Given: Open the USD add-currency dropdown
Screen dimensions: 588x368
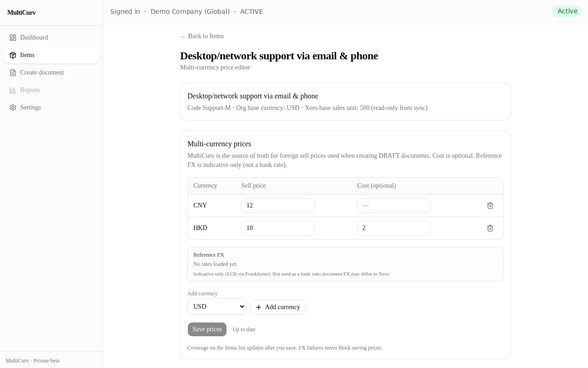Looking at the screenshot, I should click(x=217, y=306).
